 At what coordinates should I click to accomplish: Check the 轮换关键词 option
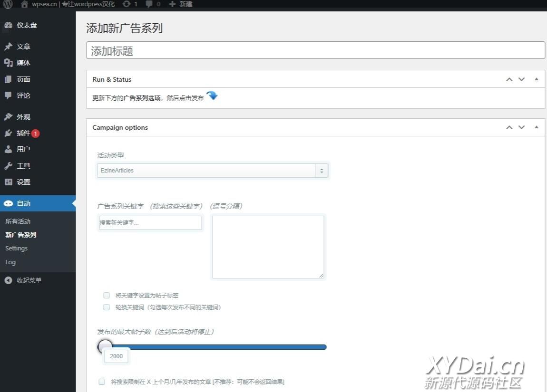pyautogui.click(x=106, y=307)
